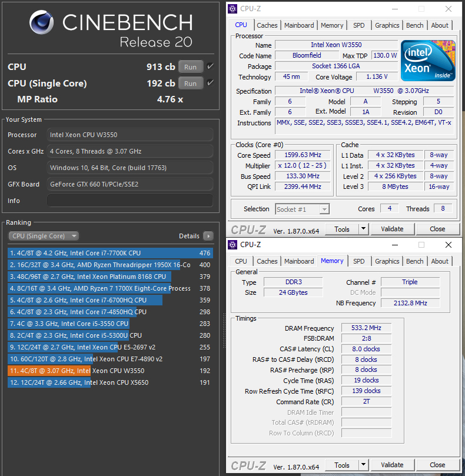
Task: Click the DRAM Frequency value 533.2 MHz
Action: (366, 328)
